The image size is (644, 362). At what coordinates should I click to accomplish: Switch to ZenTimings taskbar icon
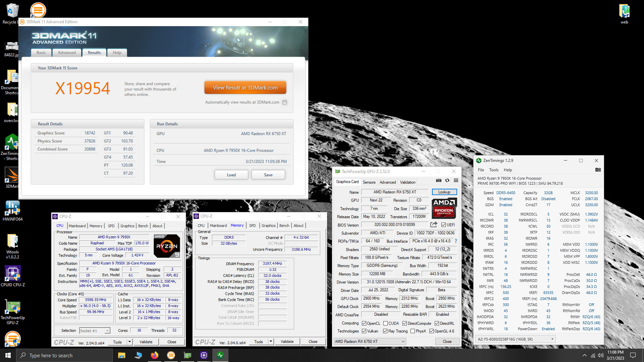220,355
